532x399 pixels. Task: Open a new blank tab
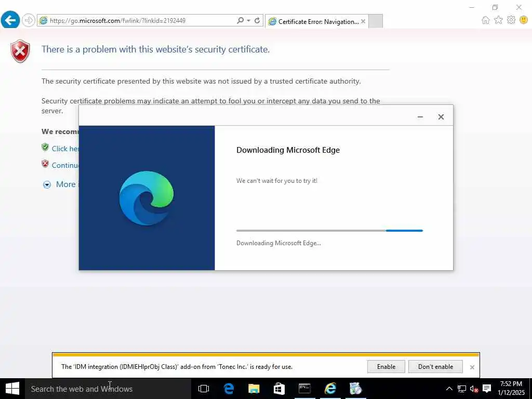tap(376, 21)
